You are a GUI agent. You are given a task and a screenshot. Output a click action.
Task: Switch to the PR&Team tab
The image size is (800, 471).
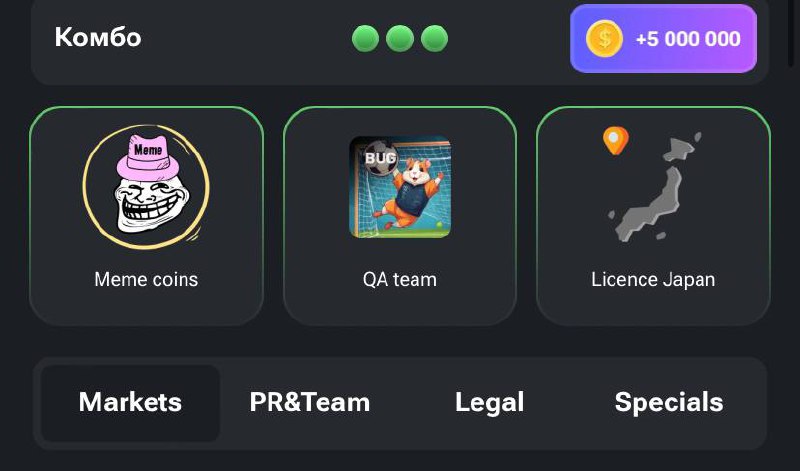click(x=310, y=403)
